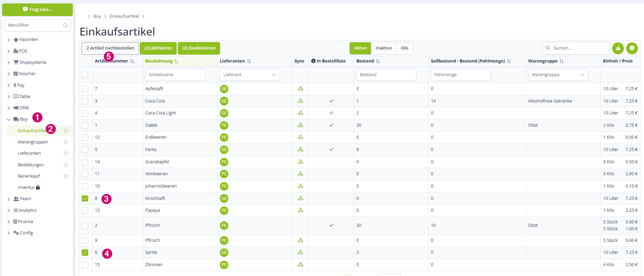
Task: Sort by Fehlmenge column sort arrows
Action: 509,61
